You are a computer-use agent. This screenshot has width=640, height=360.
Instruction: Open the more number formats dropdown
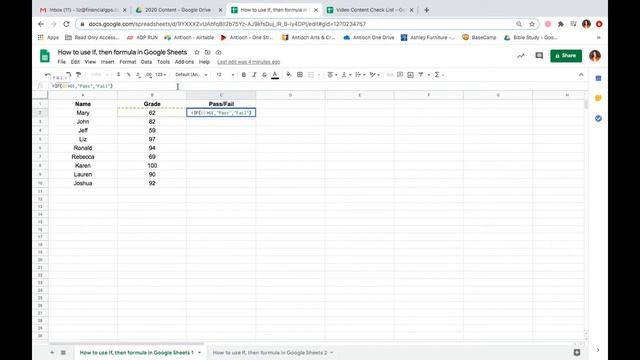tap(161, 75)
